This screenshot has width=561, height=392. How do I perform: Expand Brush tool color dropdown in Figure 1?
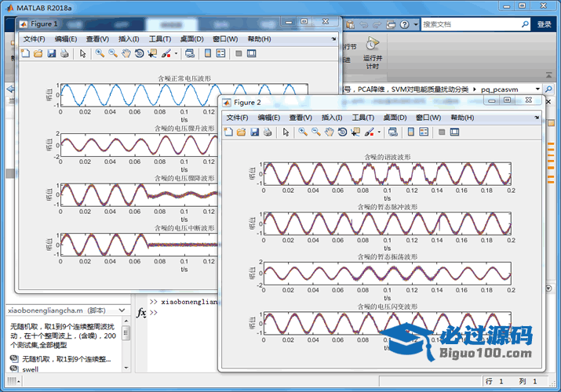pos(177,53)
